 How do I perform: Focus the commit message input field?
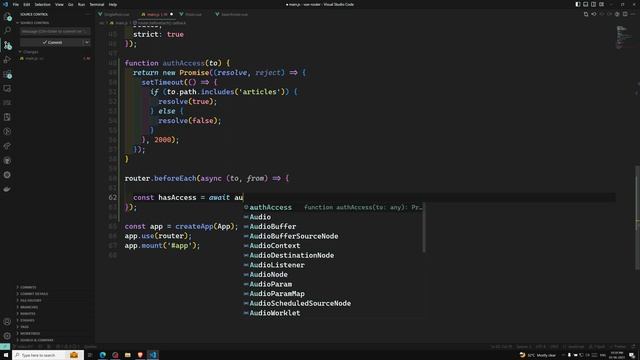(55, 31)
